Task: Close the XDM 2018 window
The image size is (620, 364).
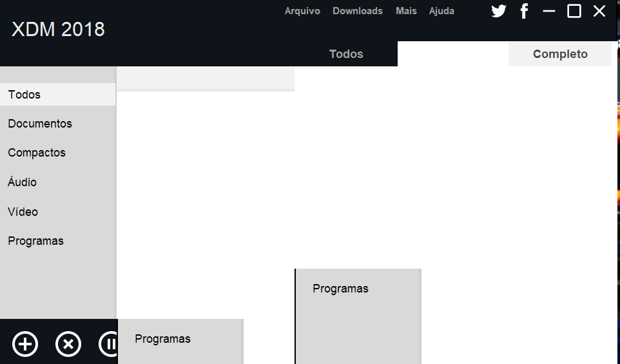Action: [x=599, y=11]
